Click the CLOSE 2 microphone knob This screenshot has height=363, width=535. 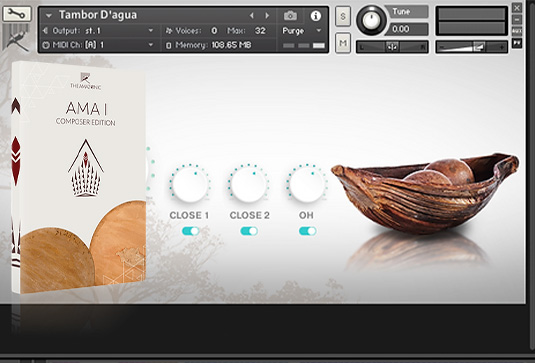(249, 185)
